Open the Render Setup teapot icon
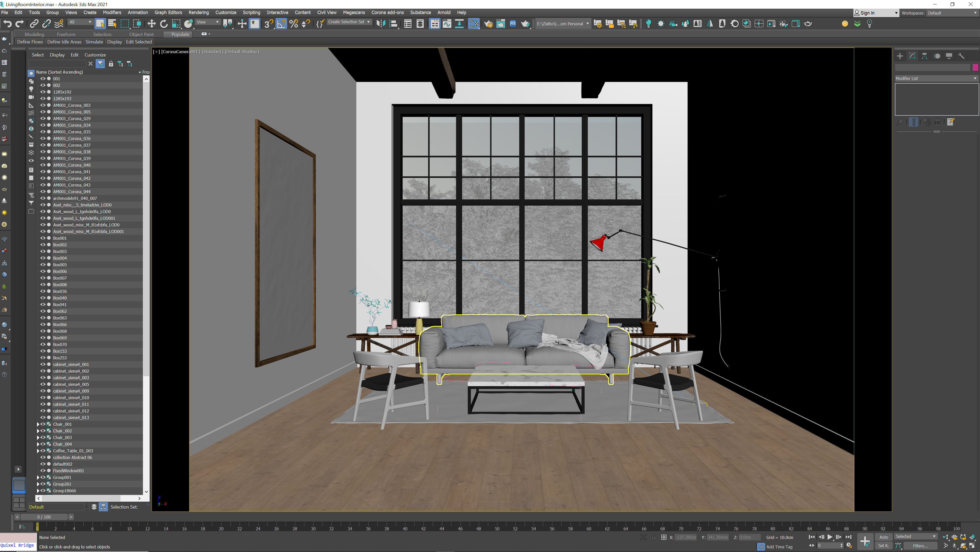Screen dimensions: 980x552 tap(488, 24)
